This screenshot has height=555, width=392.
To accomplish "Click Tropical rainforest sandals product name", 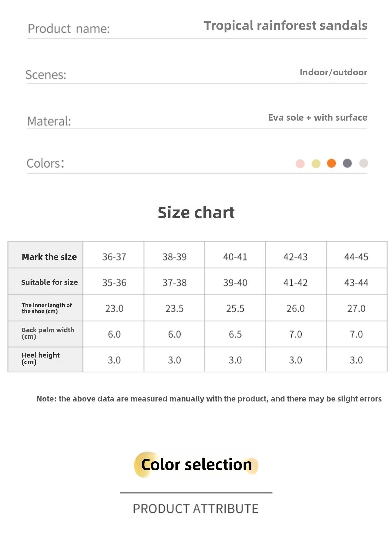I will (286, 26).
